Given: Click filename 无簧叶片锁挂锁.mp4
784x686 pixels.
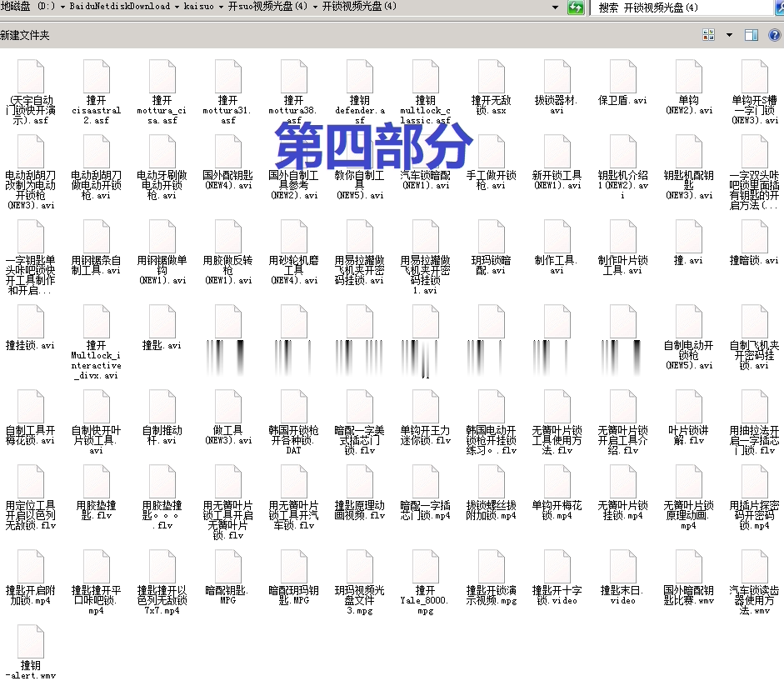Looking at the screenshot, I should (622, 510).
